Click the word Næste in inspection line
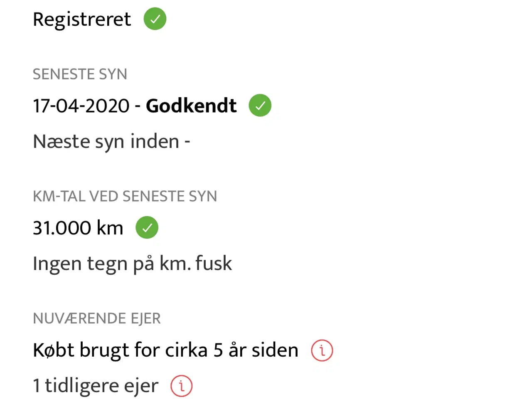 (62, 142)
